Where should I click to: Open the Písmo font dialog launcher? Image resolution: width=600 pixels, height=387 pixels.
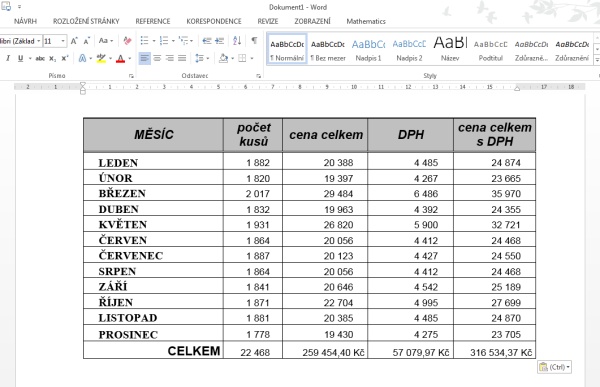pyautogui.click(x=131, y=76)
